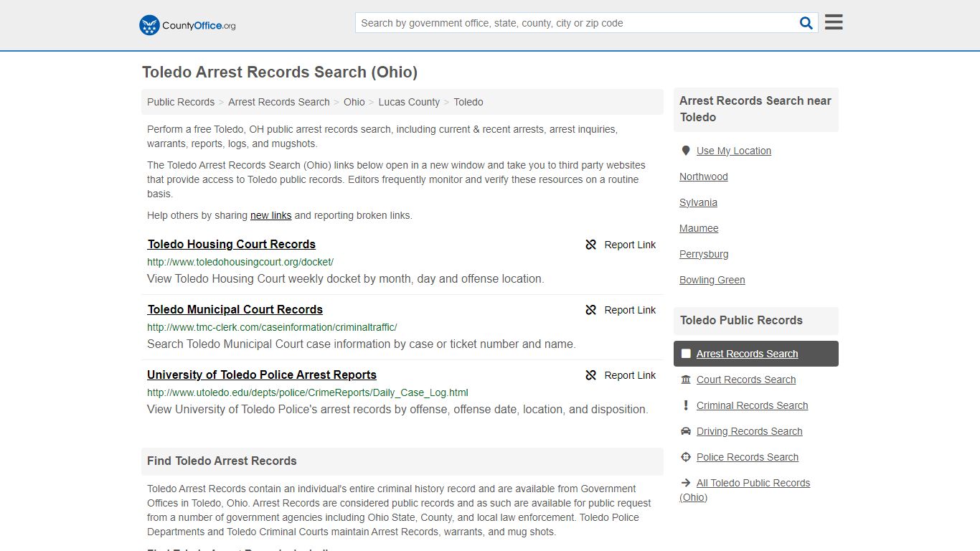
Task: Click 'Arrest Records Search near Toledo' heading
Action: point(755,109)
